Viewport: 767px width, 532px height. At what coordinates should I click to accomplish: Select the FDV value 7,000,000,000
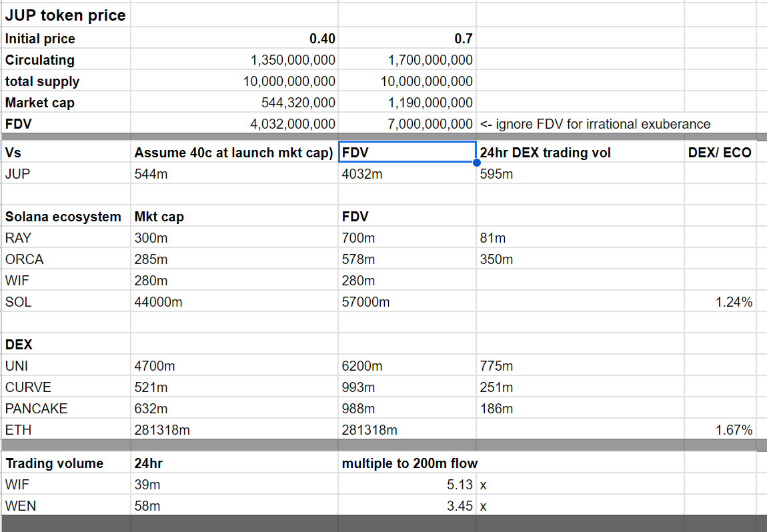pyautogui.click(x=407, y=124)
